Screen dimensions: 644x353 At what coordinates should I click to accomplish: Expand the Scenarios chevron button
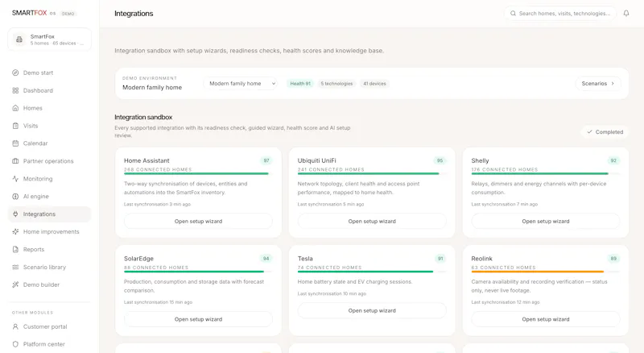598,84
